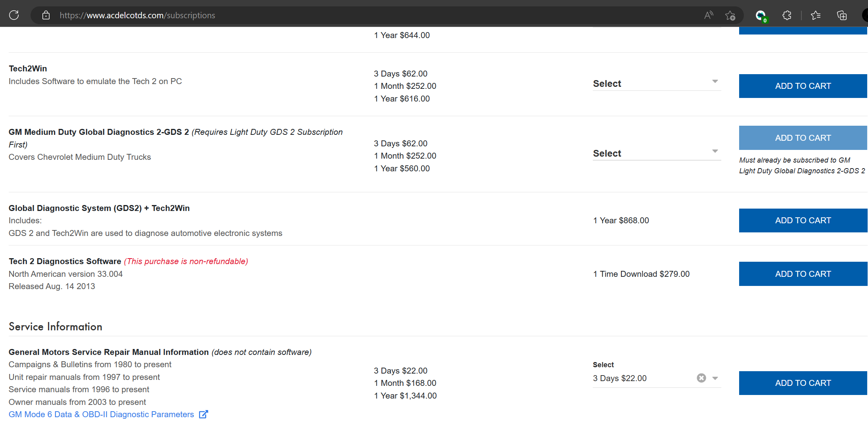Clear the selected 3 Days $22.00 option
Screen dimensions: 868x439
701,378
